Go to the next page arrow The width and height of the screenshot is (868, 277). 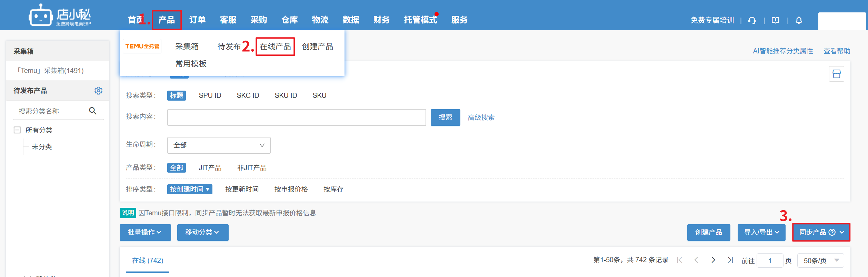click(x=713, y=260)
